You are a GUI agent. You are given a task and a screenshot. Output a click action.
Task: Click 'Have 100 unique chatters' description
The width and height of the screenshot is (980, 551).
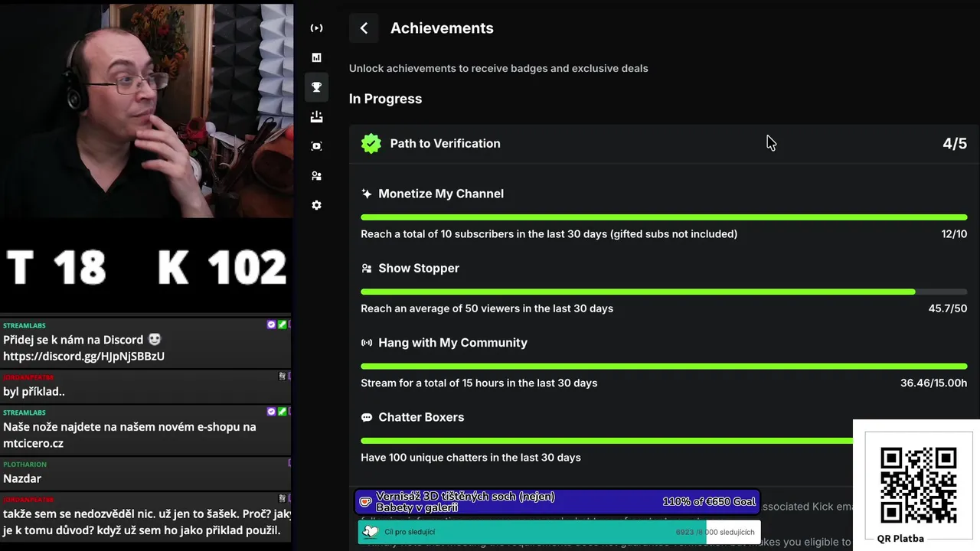coord(471,458)
